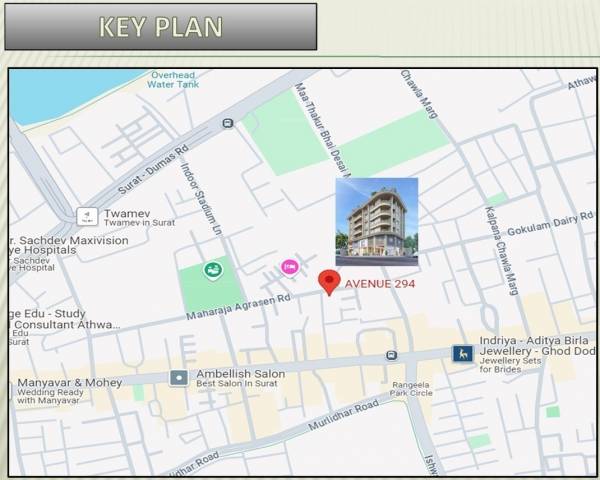Click the Indoor Stadium Ln label
This screenshot has width=600, height=480.
(201, 199)
